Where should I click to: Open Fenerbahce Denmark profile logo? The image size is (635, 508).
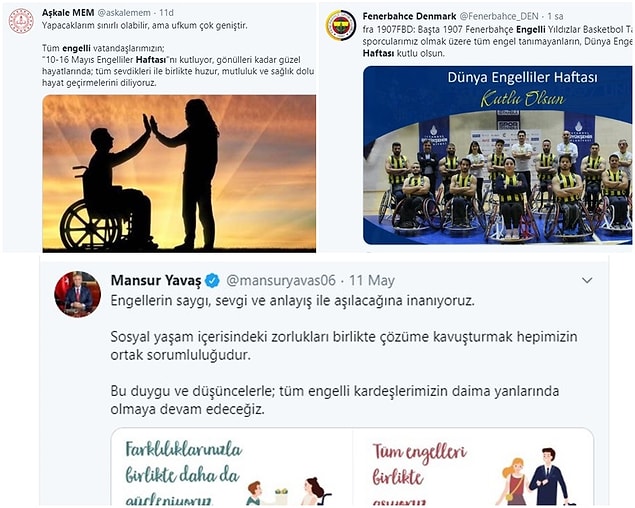click(x=341, y=25)
